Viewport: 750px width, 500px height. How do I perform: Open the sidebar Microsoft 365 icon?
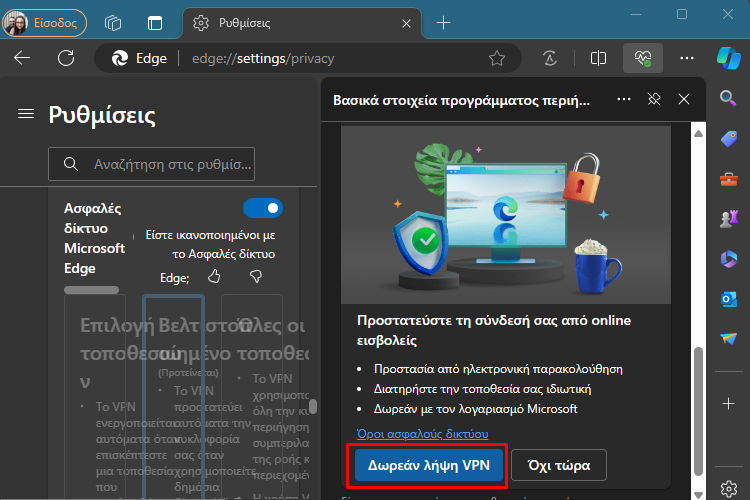coord(728,259)
